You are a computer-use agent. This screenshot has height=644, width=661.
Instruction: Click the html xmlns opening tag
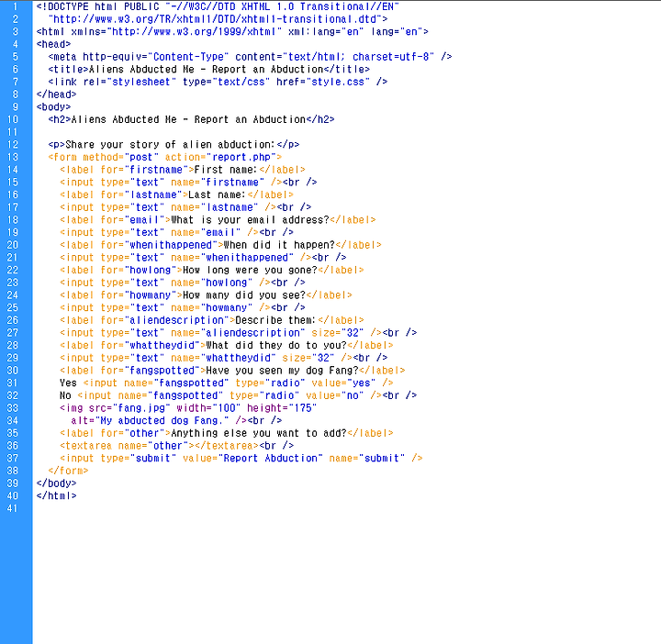pyautogui.click(x=232, y=32)
